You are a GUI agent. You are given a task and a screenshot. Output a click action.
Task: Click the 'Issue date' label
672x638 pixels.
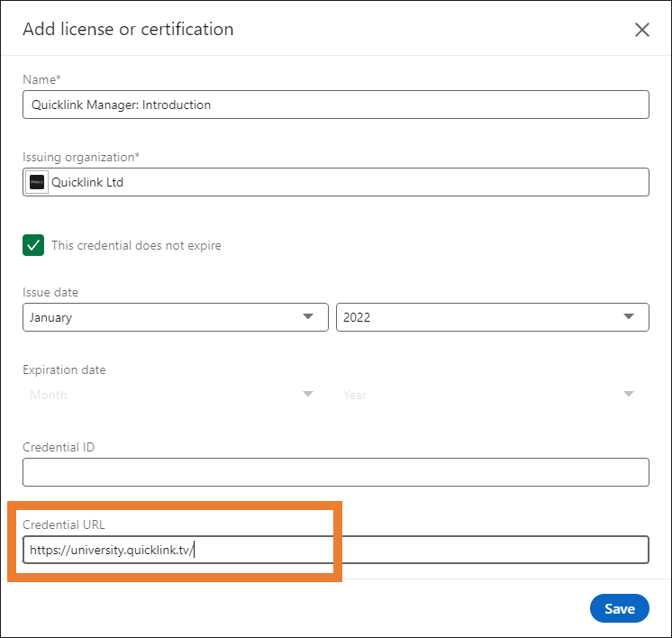pos(50,292)
